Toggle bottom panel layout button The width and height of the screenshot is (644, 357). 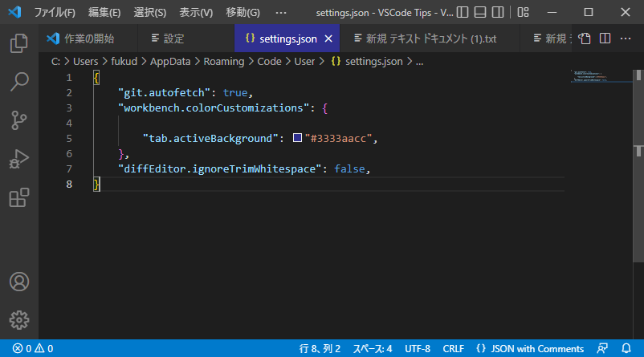(480, 12)
